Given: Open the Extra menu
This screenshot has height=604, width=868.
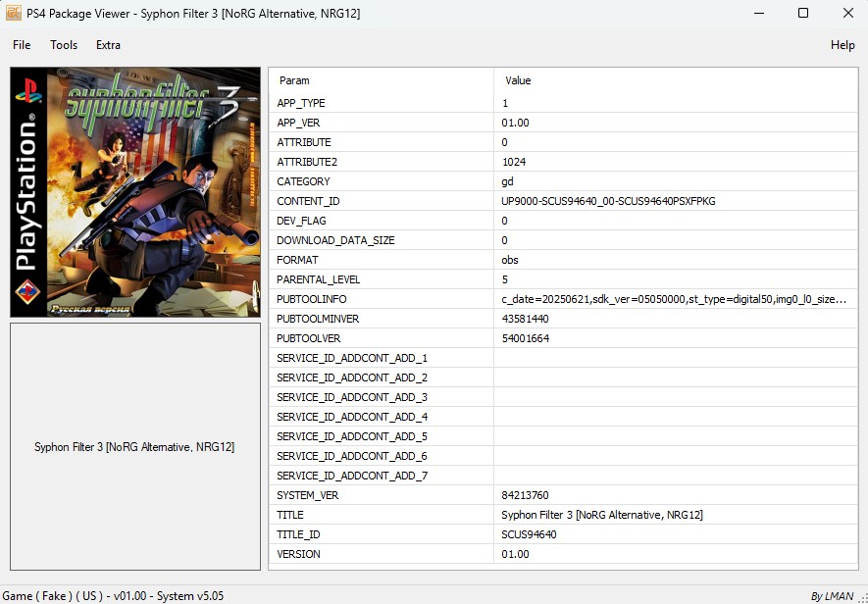Looking at the screenshot, I should (108, 45).
